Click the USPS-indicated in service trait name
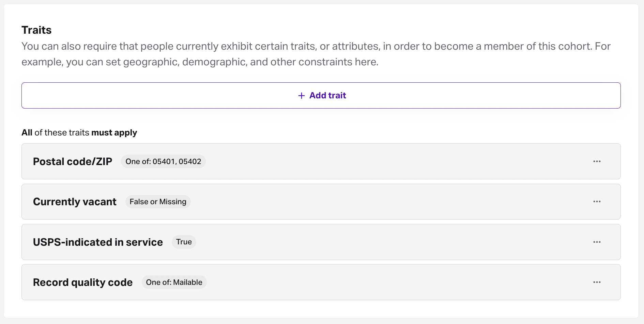This screenshot has height=324, width=644. pyautogui.click(x=98, y=242)
